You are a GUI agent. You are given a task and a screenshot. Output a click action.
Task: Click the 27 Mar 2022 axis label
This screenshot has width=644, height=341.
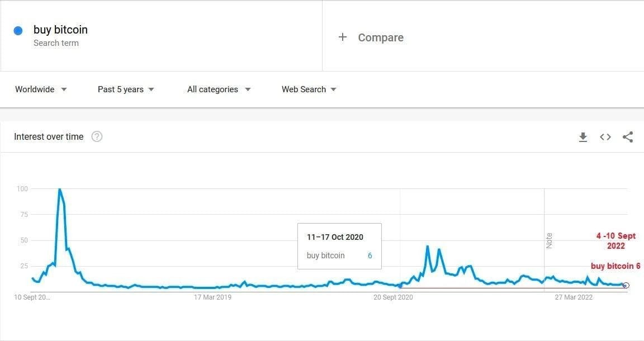[x=573, y=297]
